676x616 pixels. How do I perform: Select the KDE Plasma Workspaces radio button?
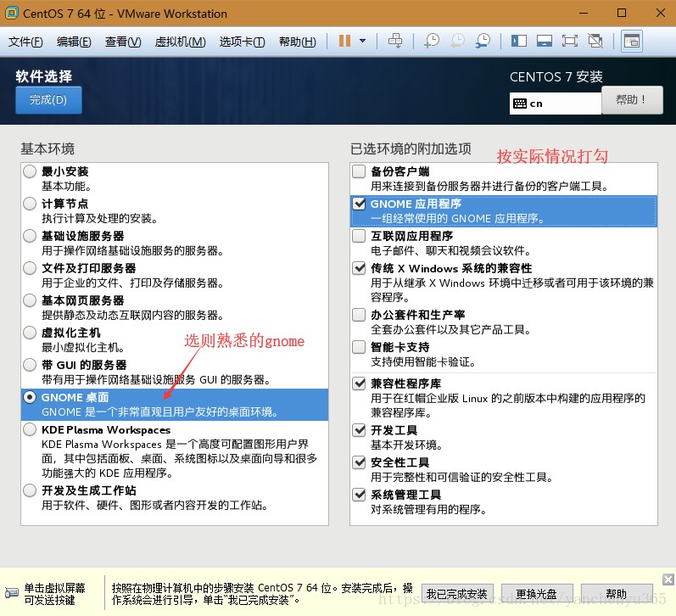(30, 429)
